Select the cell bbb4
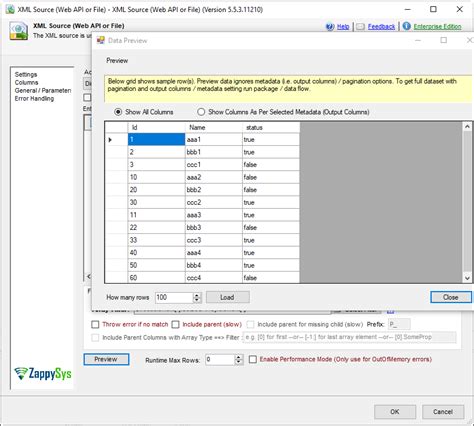Viewport: 474px width, 426px height. click(x=214, y=265)
